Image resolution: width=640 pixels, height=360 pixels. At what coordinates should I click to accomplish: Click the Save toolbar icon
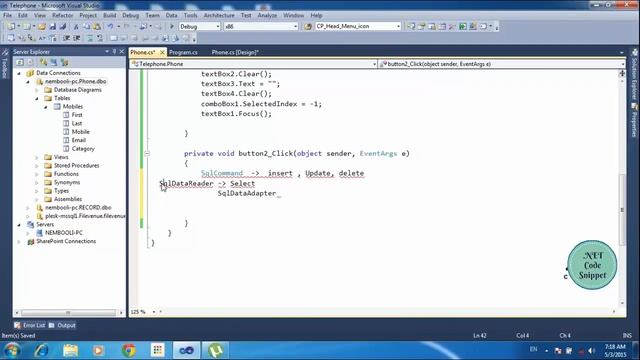(x=53, y=27)
